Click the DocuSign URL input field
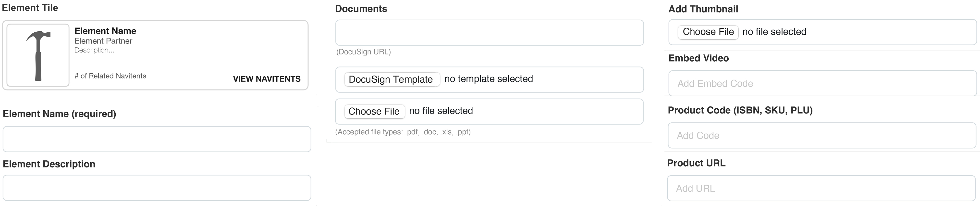Image resolution: width=980 pixels, height=206 pixels. pos(489,33)
